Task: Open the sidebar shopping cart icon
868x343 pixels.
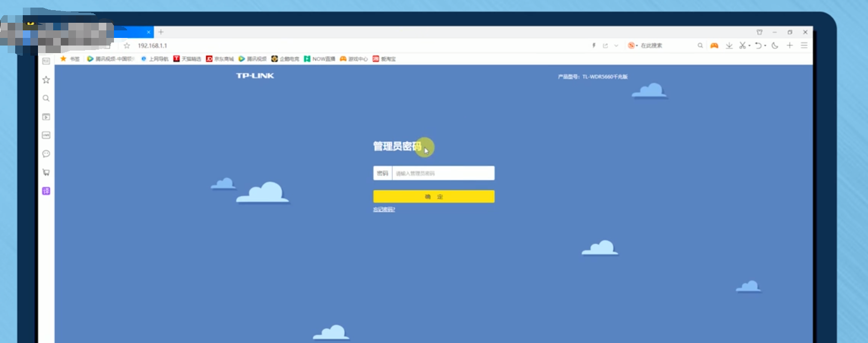Action: (46, 173)
